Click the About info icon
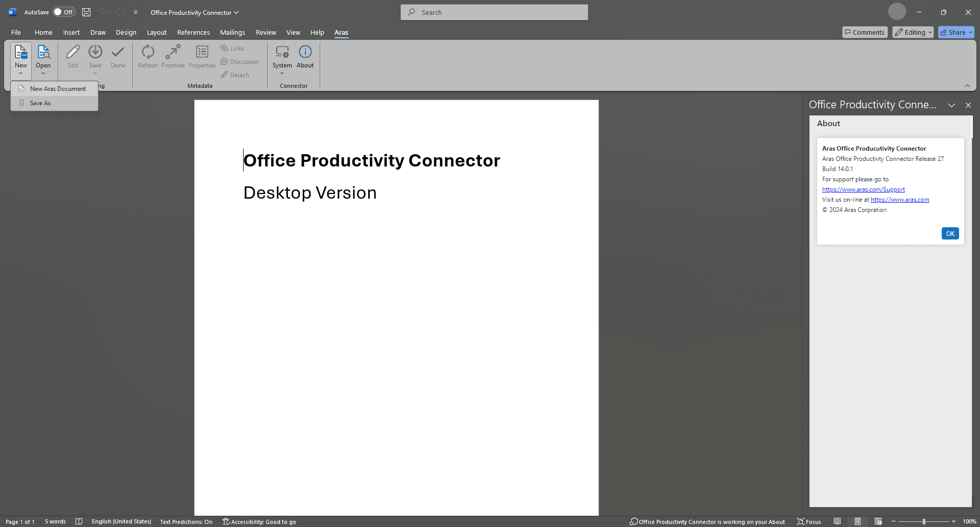This screenshot has height=527, width=980. pos(305,52)
